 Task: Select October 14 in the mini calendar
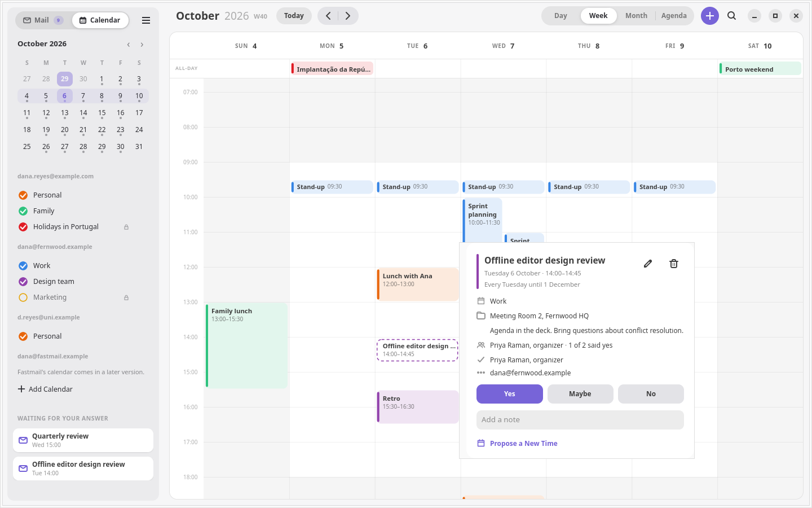click(83, 113)
